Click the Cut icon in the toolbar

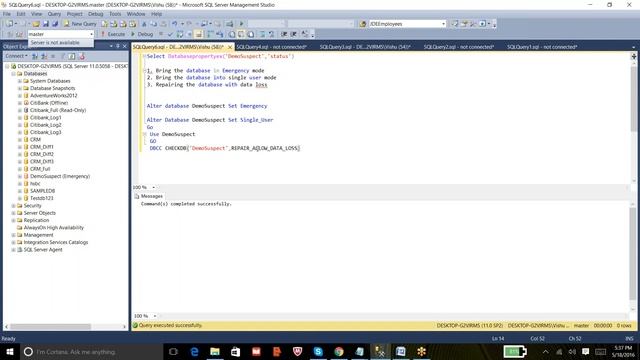[144, 24]
